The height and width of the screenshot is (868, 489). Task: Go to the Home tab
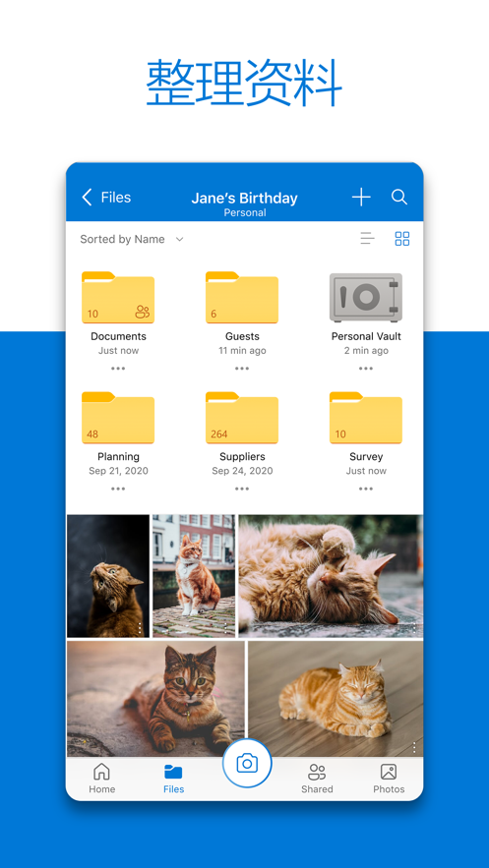(102, 779)
